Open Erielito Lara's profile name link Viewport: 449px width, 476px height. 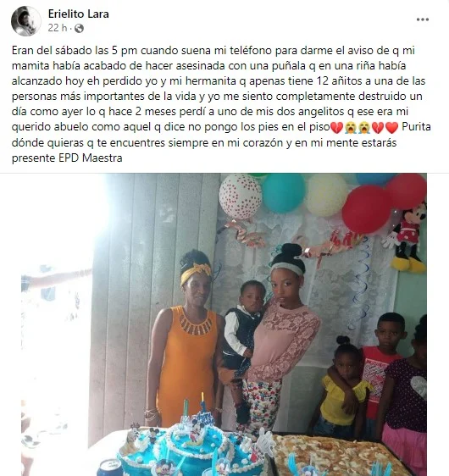click(x=78, y=14)
